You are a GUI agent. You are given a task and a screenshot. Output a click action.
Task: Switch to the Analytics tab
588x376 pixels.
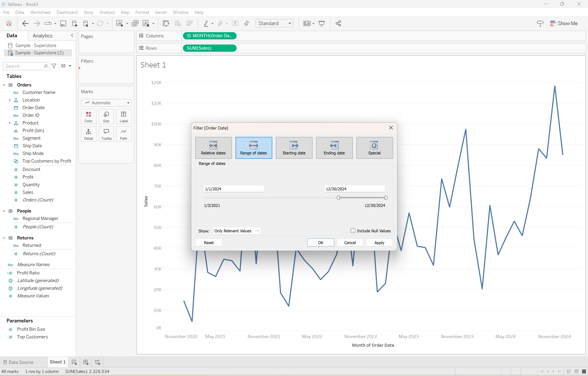[42, 36]
